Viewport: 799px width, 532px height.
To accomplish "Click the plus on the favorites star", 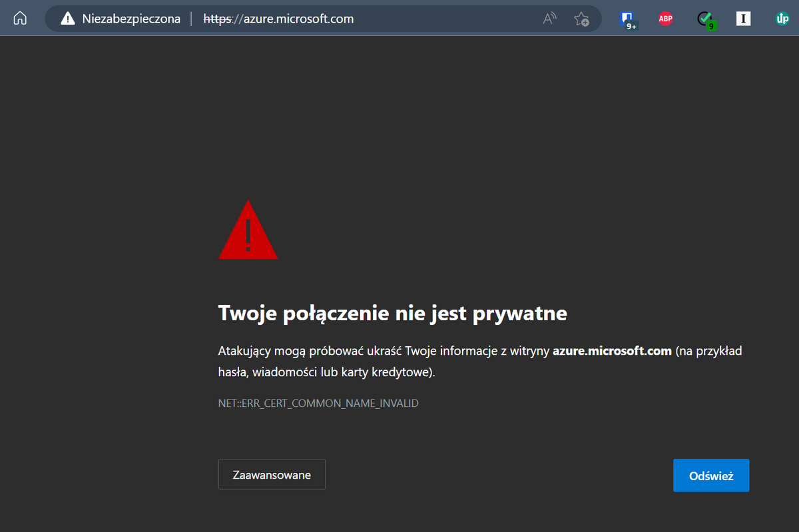I will pos(586,22).
